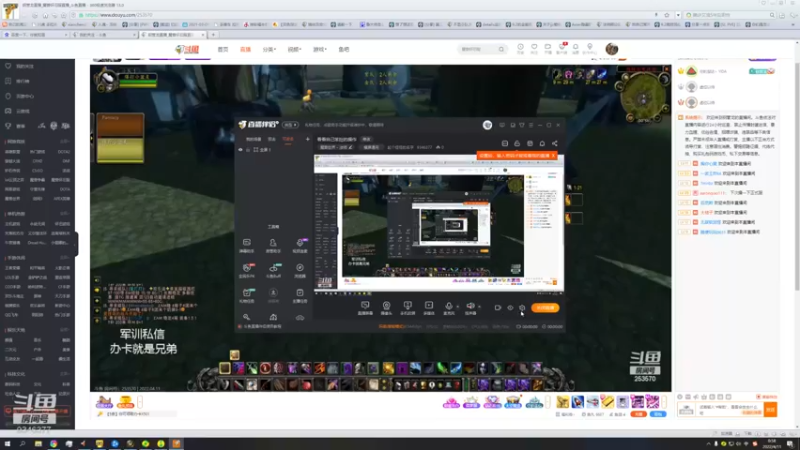Open Windows Start menu
The width and height of the screenshot is (800, 450).
(x=7, y=444)
